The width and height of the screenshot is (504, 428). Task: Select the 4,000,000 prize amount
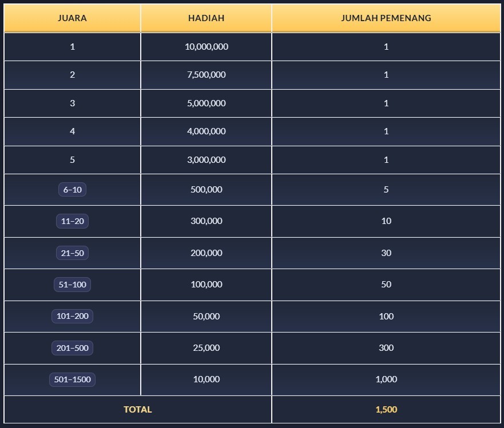tap(206, 131)
